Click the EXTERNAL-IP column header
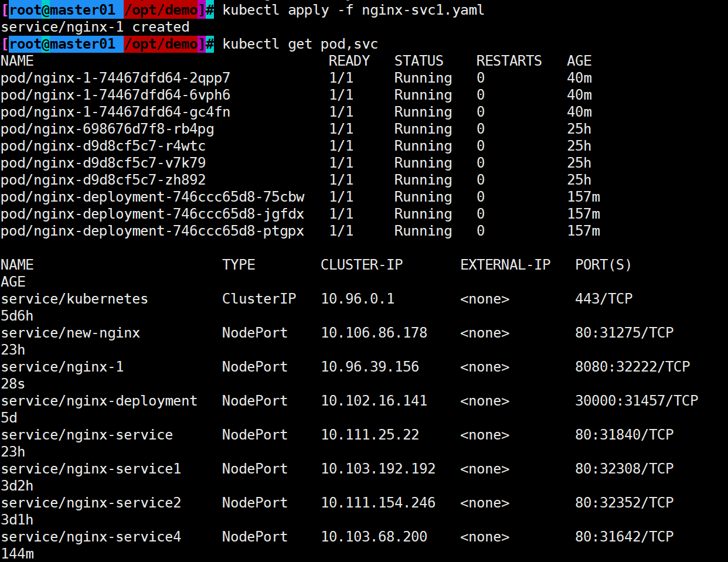Viewport: 728px width, 562px height. [505, 265]
